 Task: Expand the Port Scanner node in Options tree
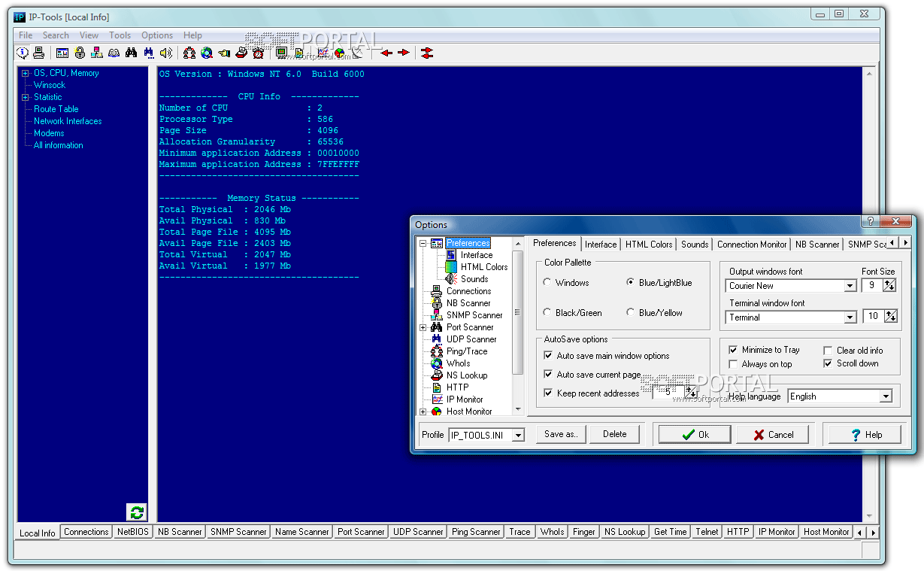point(423,327)
